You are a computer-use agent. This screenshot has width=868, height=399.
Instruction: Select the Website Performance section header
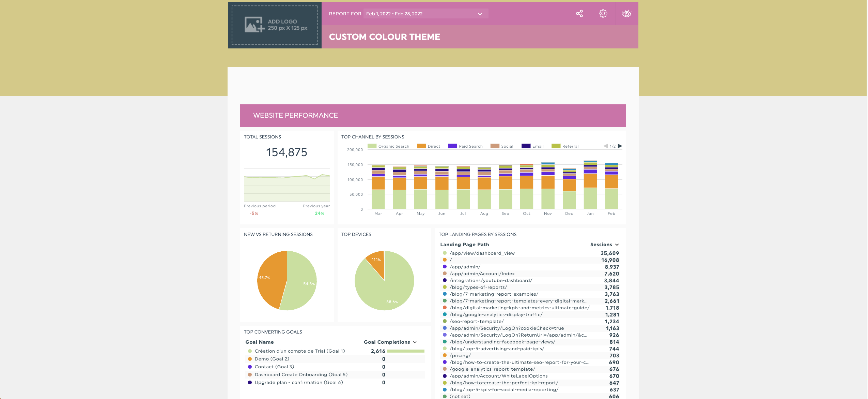(x=295, y=115)
